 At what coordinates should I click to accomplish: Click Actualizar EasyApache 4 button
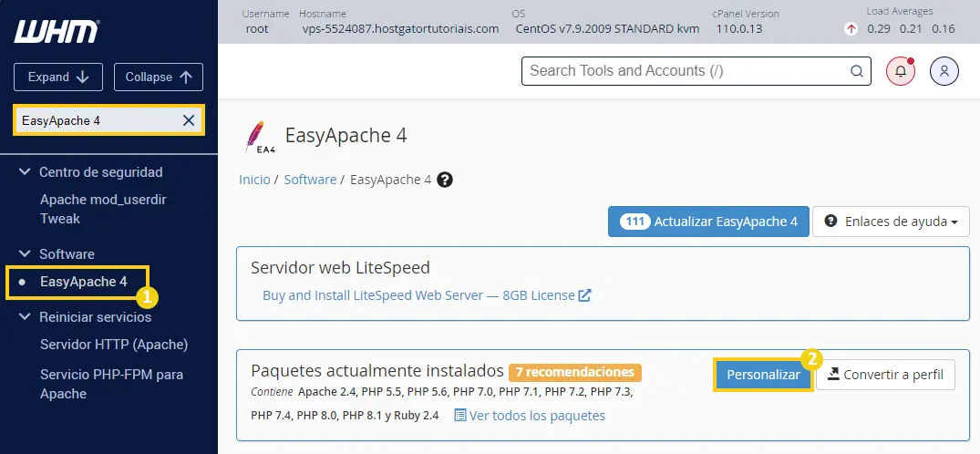[x=708, y=222]
